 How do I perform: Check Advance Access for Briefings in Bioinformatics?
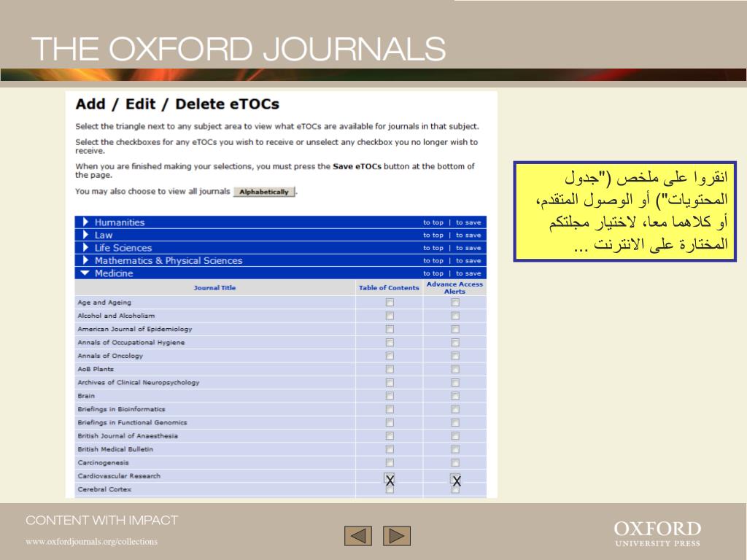click(x=455, y=409)
